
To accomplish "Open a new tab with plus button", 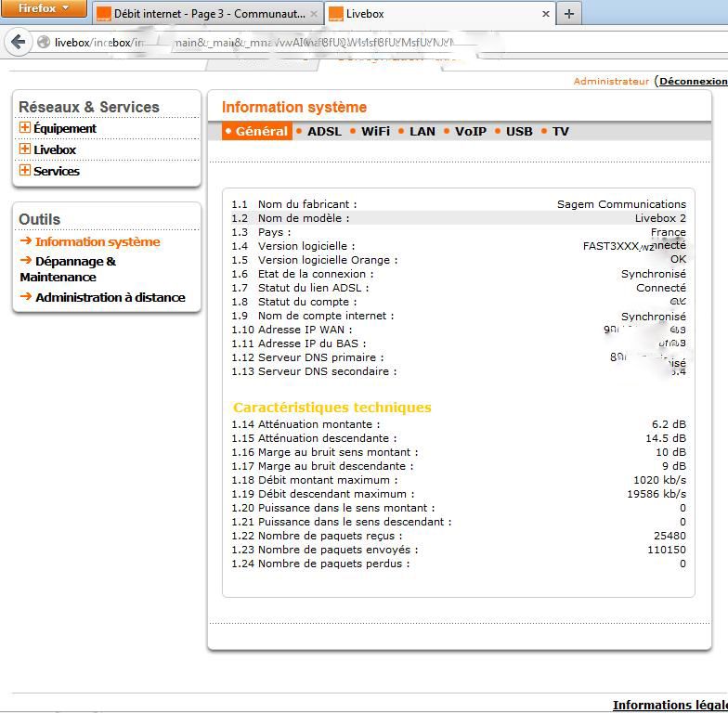I will (x=568, y=14).
